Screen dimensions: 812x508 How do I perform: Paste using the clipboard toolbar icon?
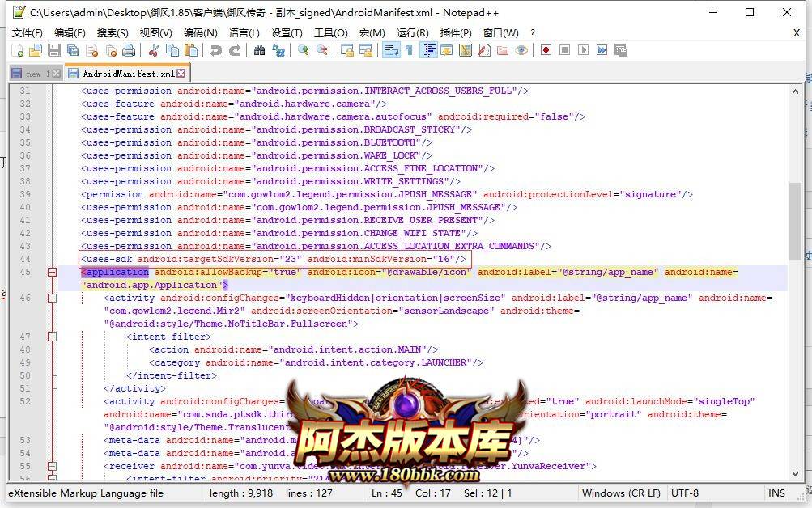click(190, 50)
